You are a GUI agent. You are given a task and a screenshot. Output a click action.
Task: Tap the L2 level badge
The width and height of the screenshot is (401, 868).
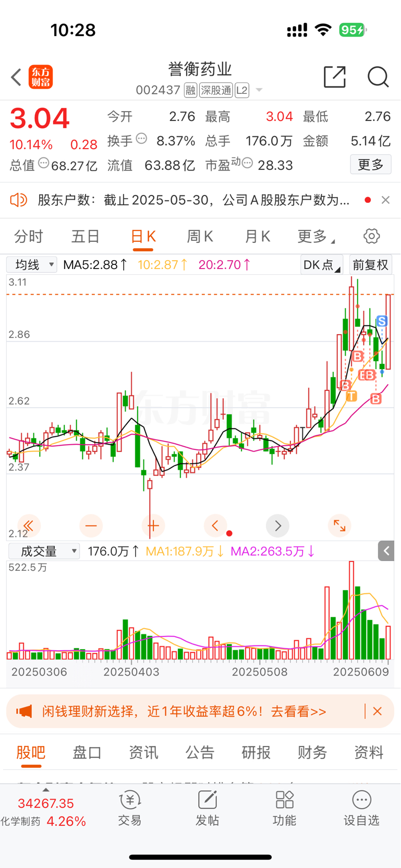[x=242, y=90]
